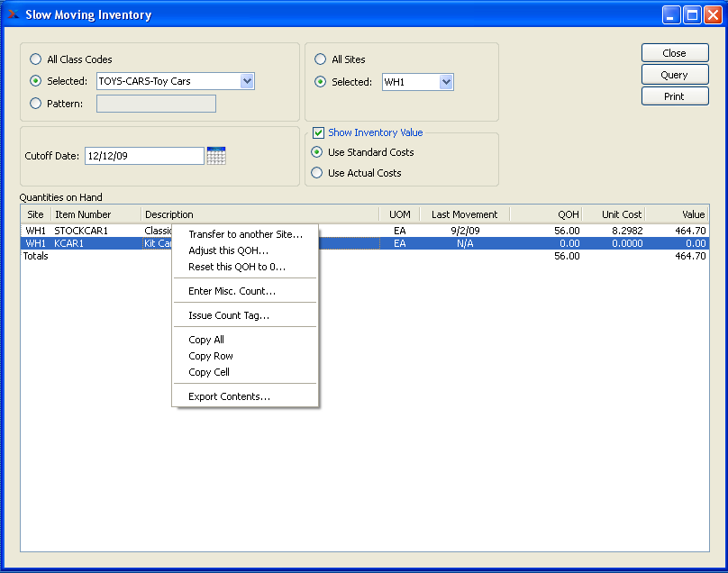Open Enter Misc. Count from context menu
Image resolution: width=728 pixels, height=573 pixels.
pyautogui.click(x=232, y=291)
